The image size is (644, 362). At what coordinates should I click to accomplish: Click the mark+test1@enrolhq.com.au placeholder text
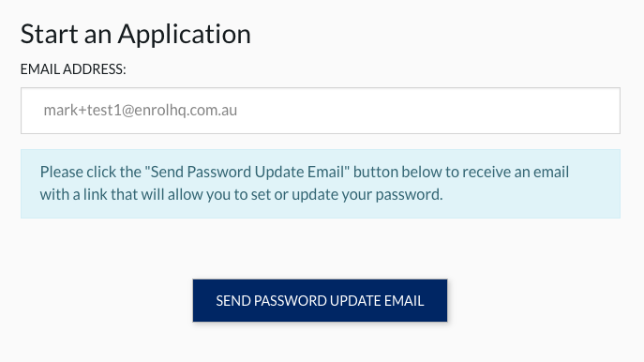[x=141, y=111]
